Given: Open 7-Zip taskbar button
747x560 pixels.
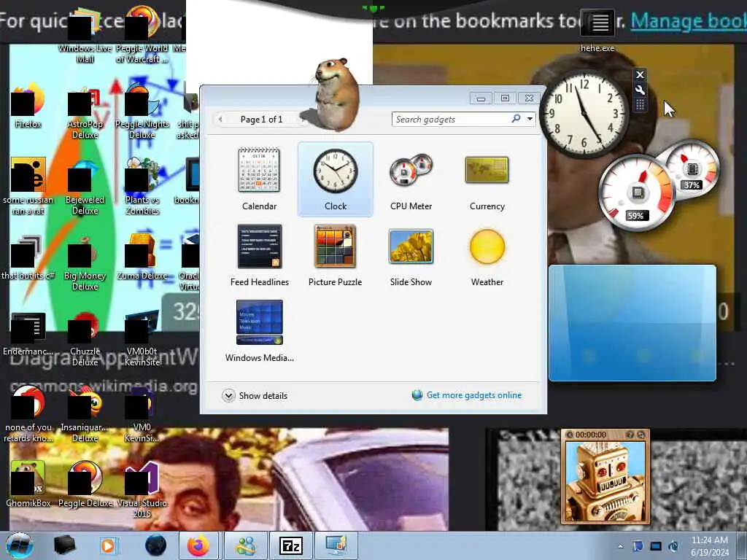Looking at the screenshot, I should click(290, 545).
